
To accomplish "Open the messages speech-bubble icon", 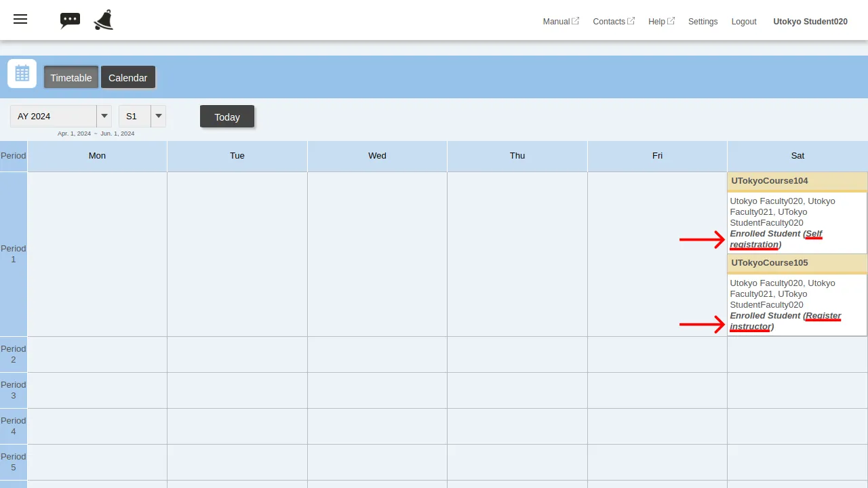I will (x=70, y=20).
